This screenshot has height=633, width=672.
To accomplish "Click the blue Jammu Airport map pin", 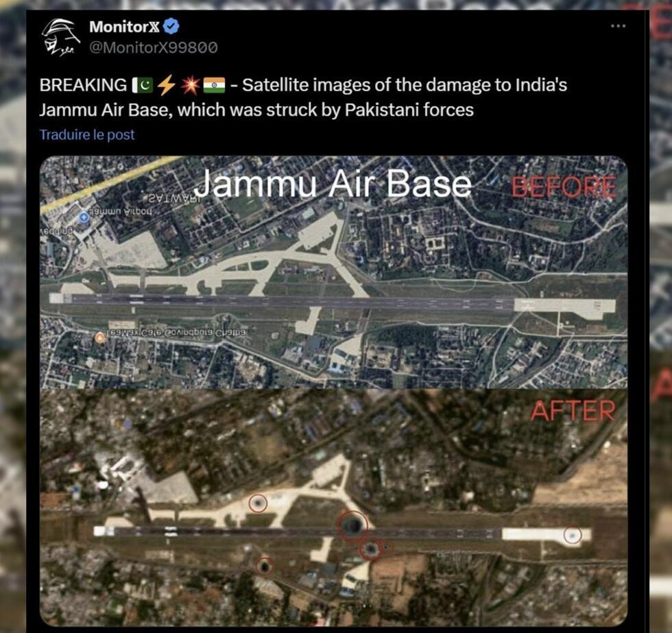I will pyautogui.click(x=84, y=217).
